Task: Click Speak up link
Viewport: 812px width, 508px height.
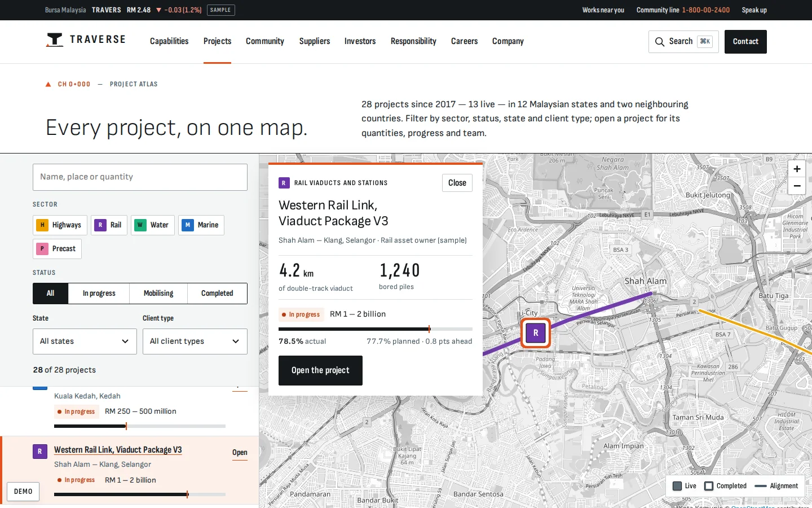Action: (754, 10)
